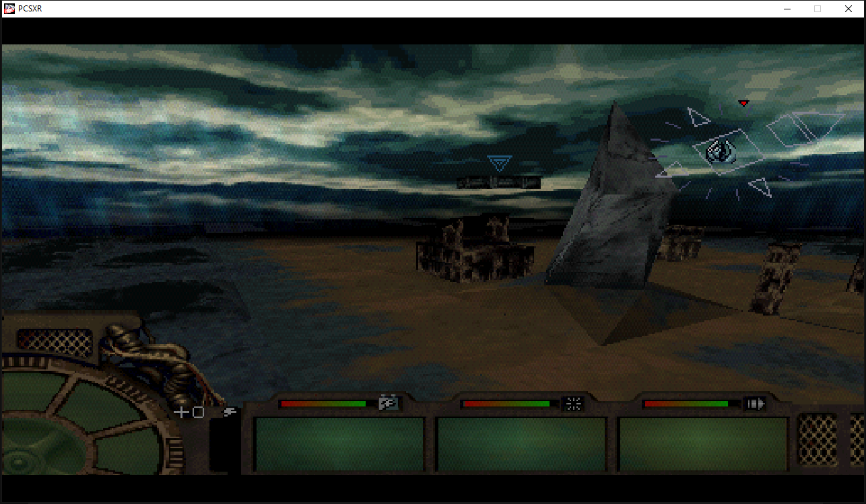Click the right green display panel

coord(703,444)
